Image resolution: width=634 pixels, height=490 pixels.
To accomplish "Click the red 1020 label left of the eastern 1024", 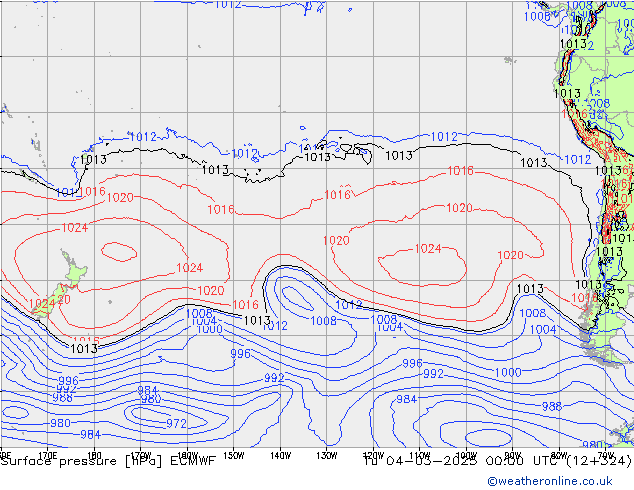I will pos(336,241).
